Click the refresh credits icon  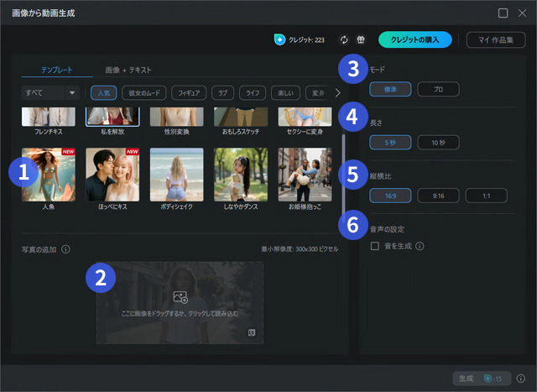pos(344,39)
